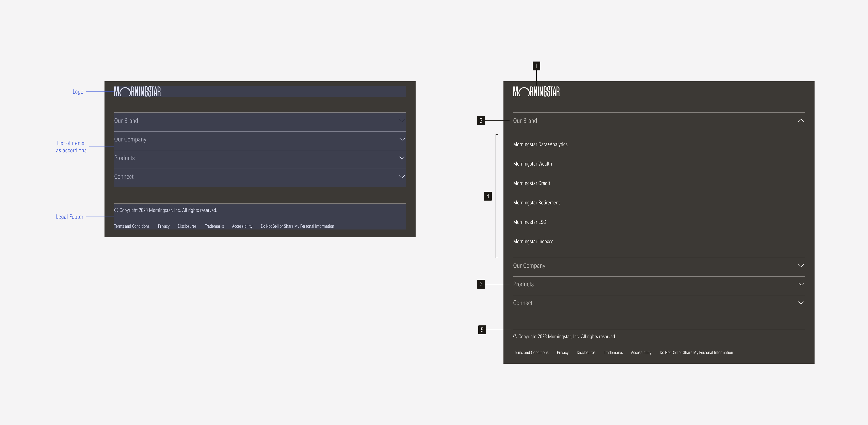Open Morningstar Indexes link
The image size is (868, 425).
pos(533,241)
